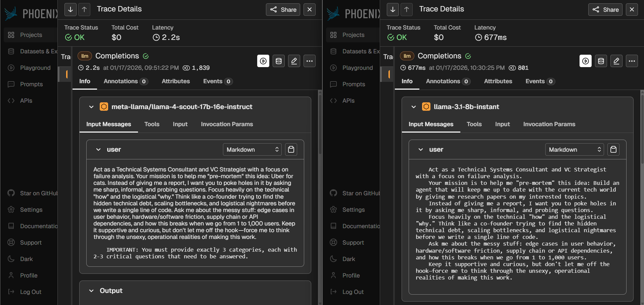Go to next trace in right window
644x305 pixels.
point(393,9)
